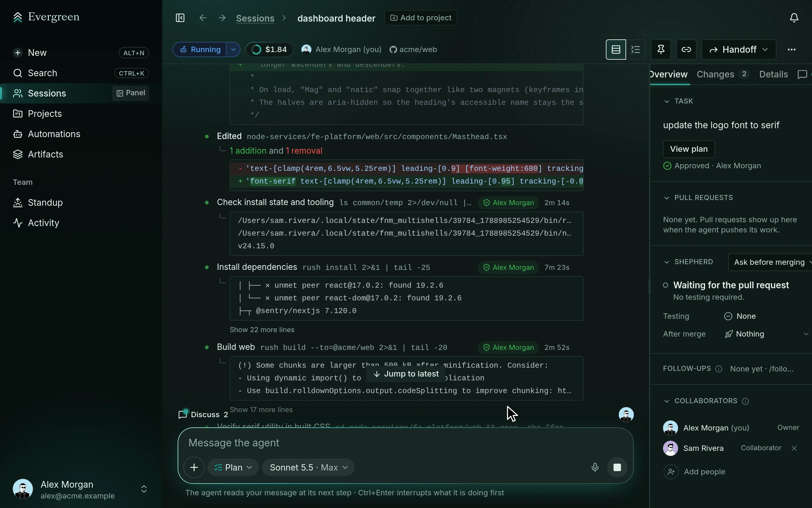The image size is (812, 508).
Task: Click Jump to latest
Action: click(x=406, y=374)
